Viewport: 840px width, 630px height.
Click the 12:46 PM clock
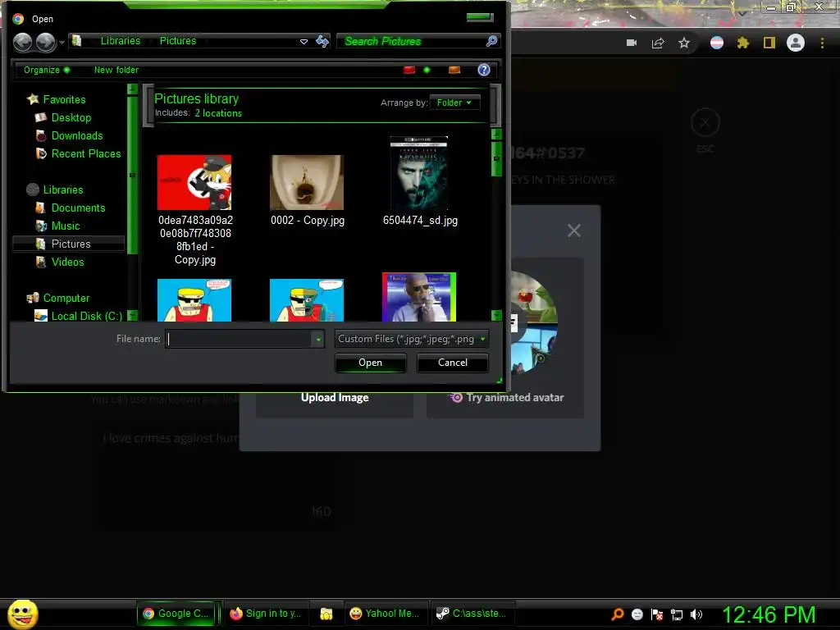click(769, 614)
